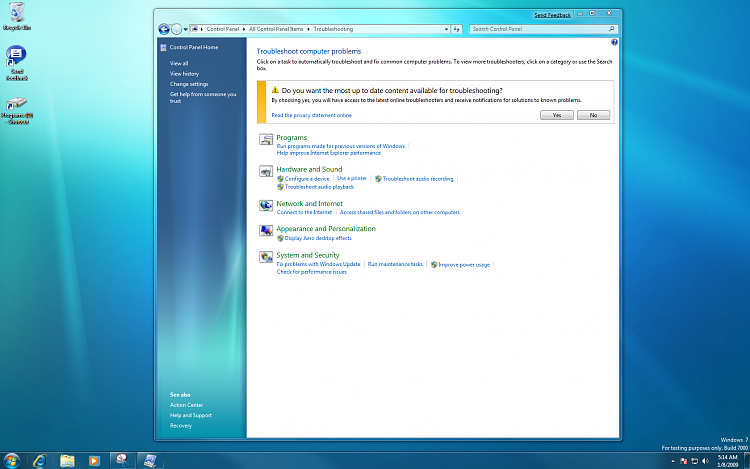Click Run maintenance tasks

[395, 264]
